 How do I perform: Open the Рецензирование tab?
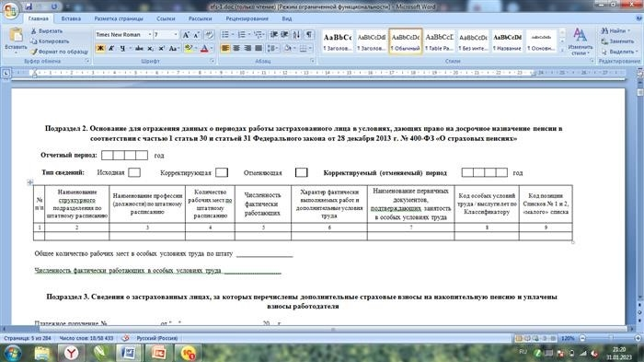coord(247,18)
